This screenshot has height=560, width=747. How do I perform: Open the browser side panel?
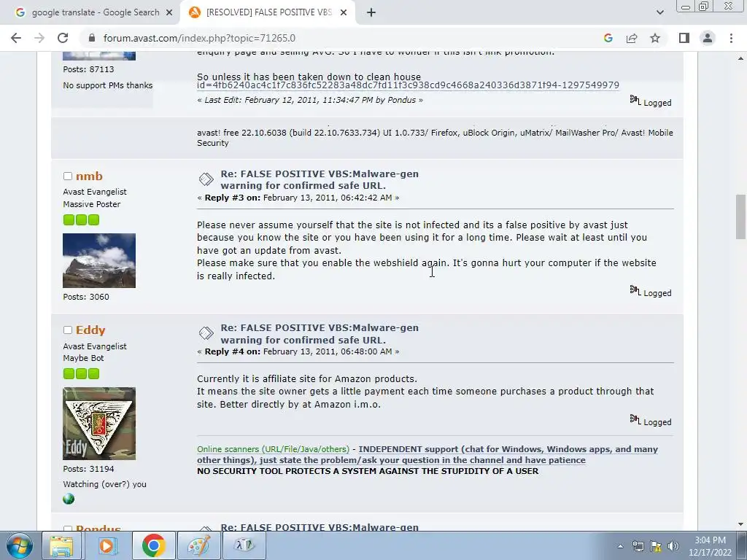[x=684, y=38]
